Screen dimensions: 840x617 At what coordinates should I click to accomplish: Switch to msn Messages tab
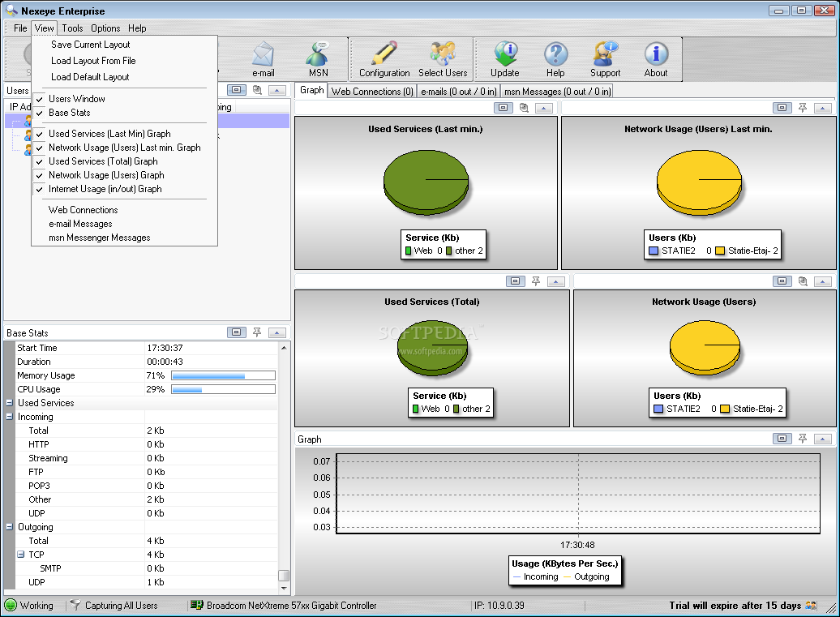[x=557, y=91]
